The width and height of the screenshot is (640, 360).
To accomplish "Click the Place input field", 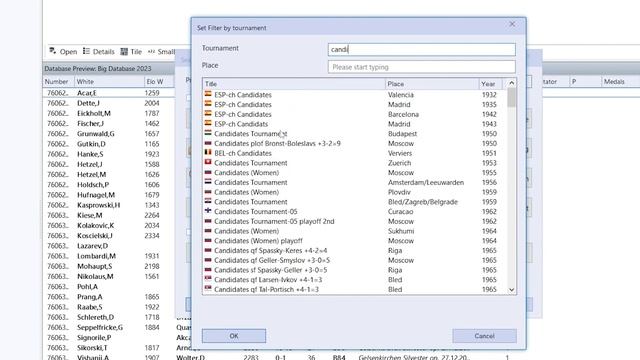I will point(422,67).
